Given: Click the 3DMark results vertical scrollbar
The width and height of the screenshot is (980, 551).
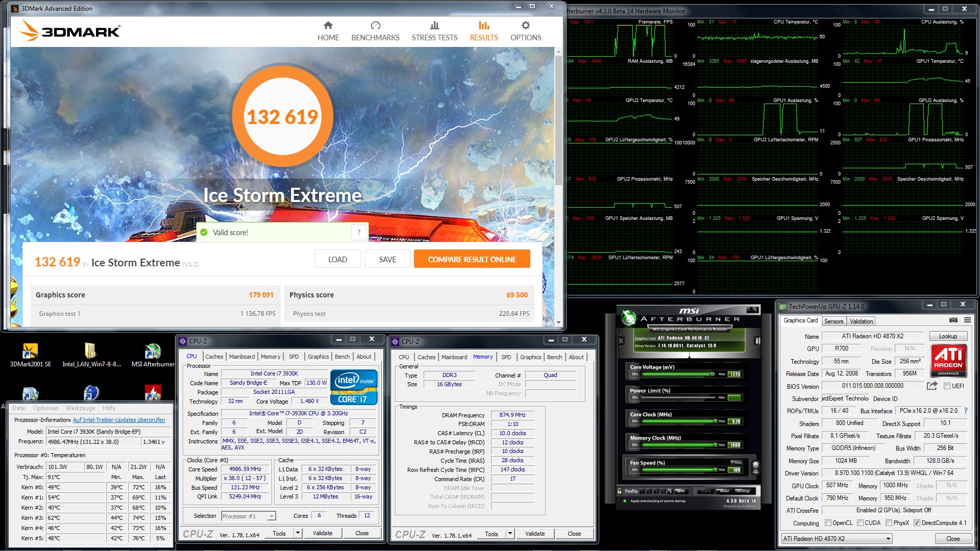Looking at the screenshot, I should (x=558, y=187).
